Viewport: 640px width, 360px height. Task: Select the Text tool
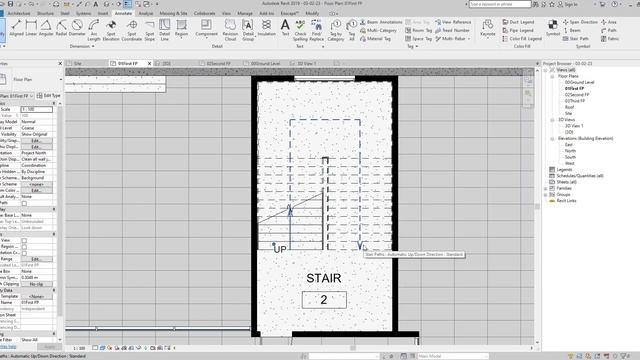click(x=285, y=28)
